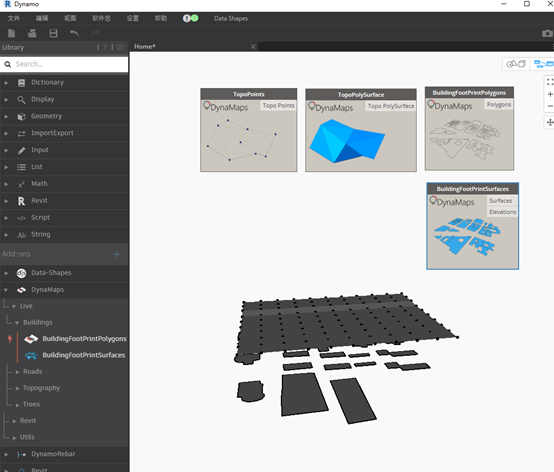Image resolution: width=554 pixels, height=472 pixels.
Task: Collapse the Live subcategory
Action: pos(14,306)
